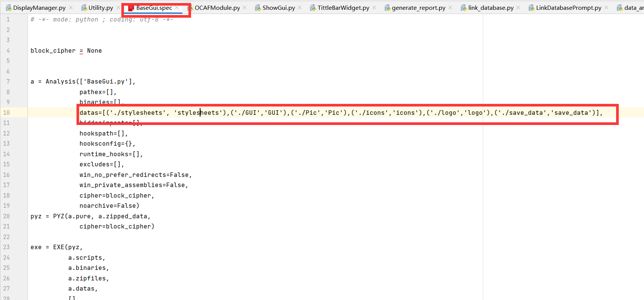Click the 'hookspath=[],' line
The image size is (644, 300).
point(104,134)
